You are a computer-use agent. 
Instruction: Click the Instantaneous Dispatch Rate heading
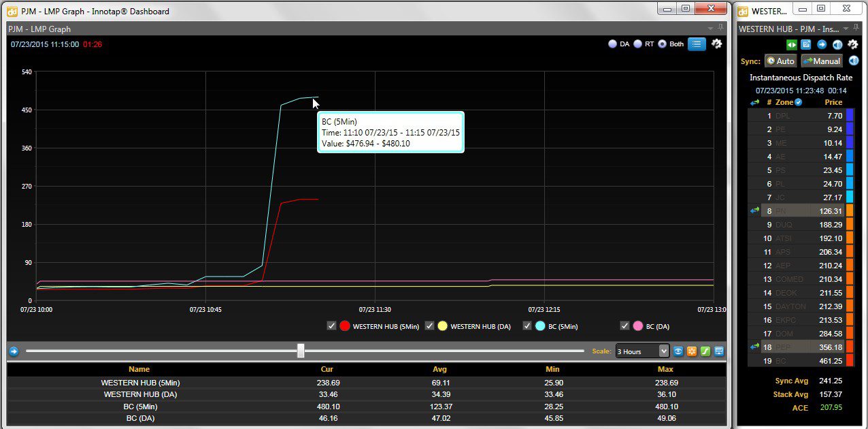[801, 78]
